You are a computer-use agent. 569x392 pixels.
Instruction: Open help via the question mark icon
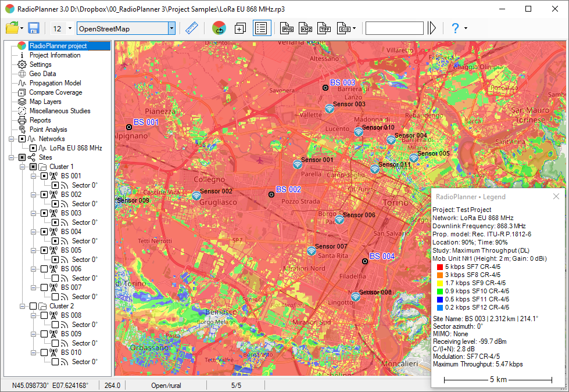456,28
